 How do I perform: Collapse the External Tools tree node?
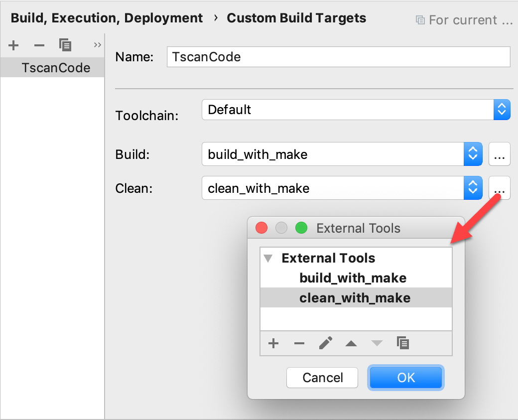point(268,258)
